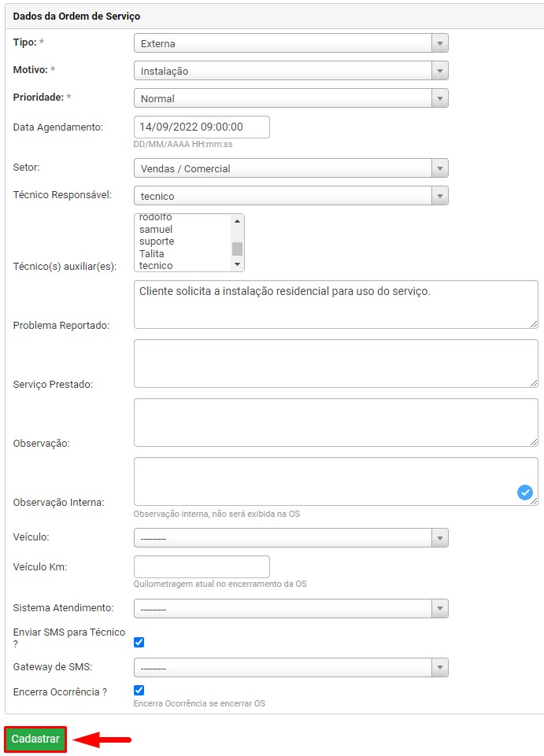Click into the Serviço Prestado text area
This screenshot has height=756, width=544.
336,363
